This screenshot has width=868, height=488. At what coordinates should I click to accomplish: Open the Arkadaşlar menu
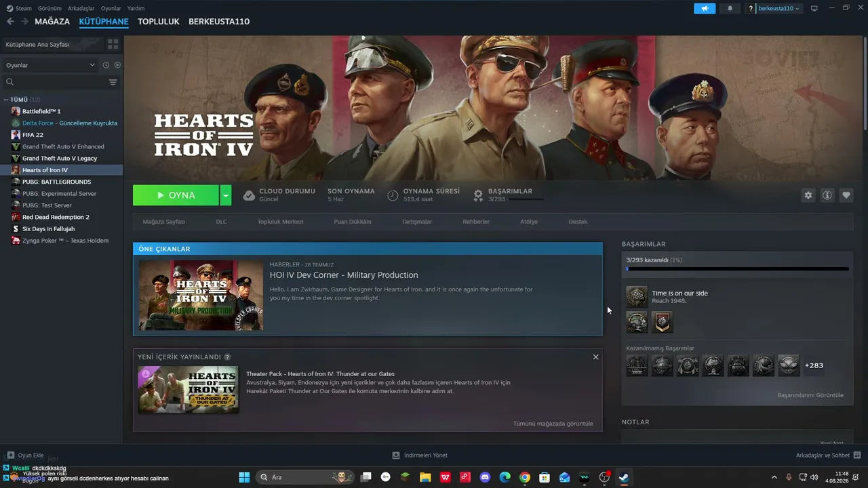pos(81,8)
